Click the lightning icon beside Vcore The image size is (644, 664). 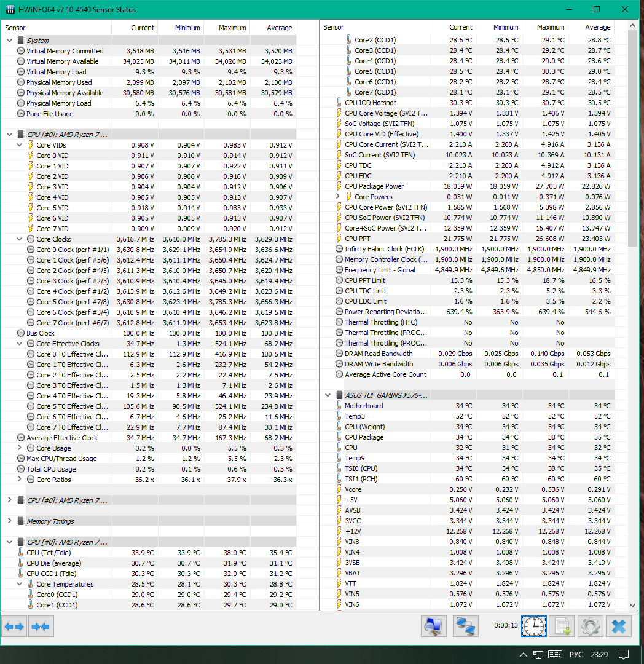(x=339, y=489)
